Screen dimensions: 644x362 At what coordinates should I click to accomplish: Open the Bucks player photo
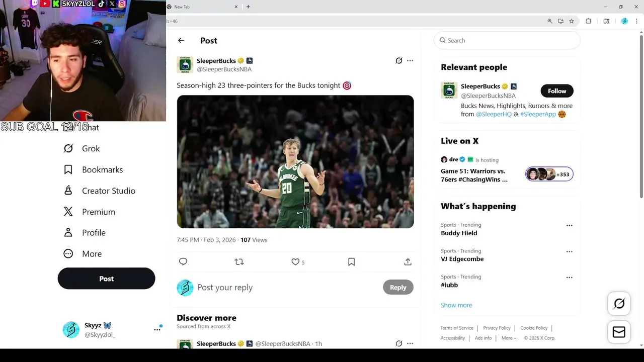pyautogui.click(x=295, y=161)
